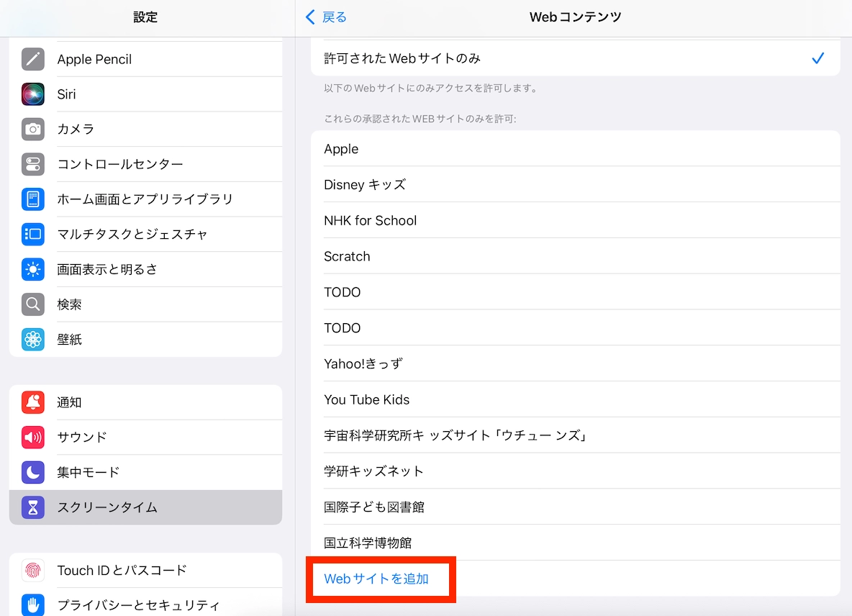Click the コントロールセンター toggle icon

(x=33, y=164)
